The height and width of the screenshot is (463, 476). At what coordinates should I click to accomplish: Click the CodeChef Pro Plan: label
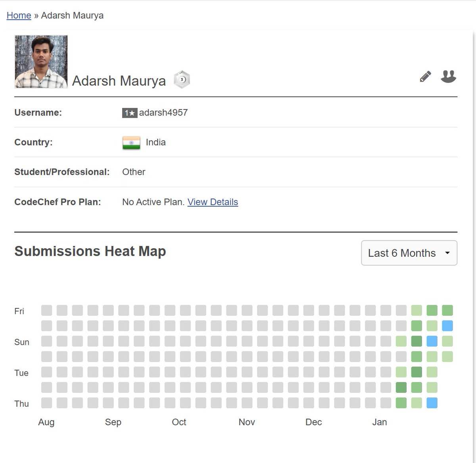[x=58, y=202]
